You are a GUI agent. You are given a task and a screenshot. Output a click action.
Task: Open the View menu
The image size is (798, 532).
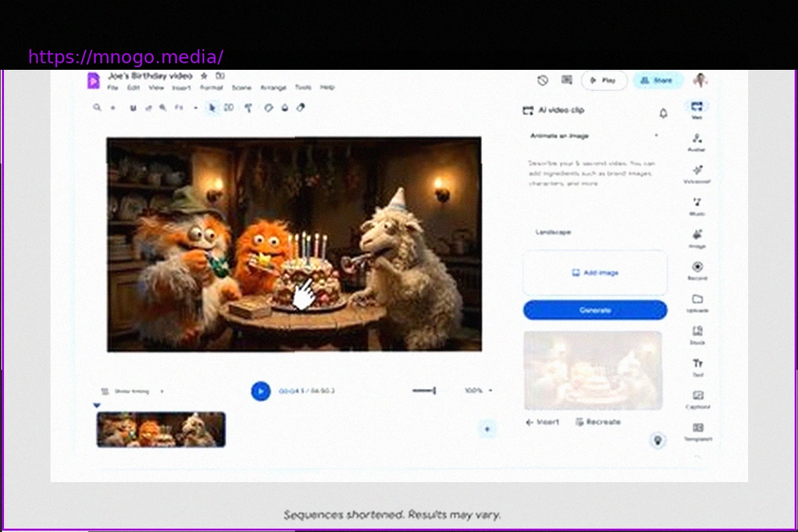156,88
